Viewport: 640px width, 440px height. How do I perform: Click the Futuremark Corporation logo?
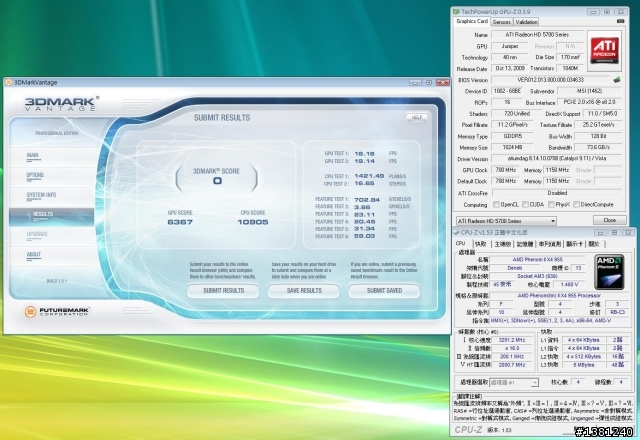coord(57,311)
